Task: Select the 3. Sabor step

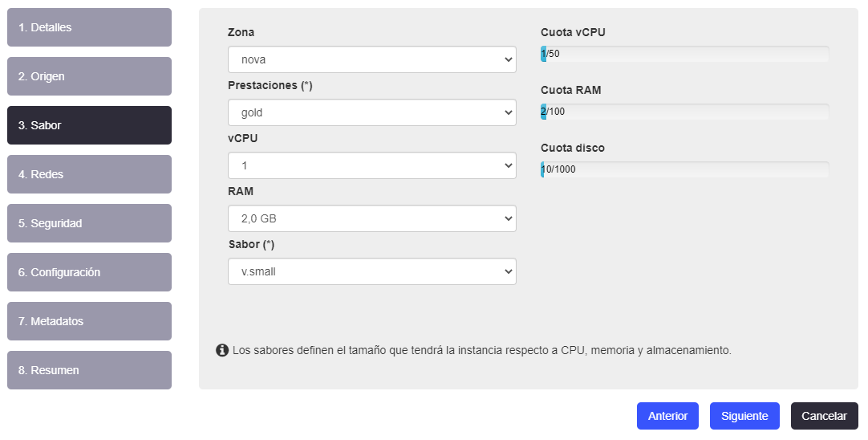Action: [x=89, y=125]
